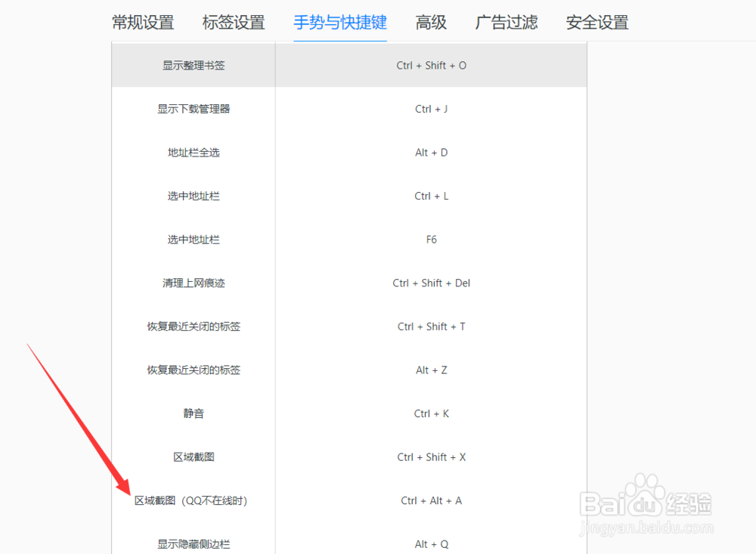Viewport: 756px width, 554px height.
Task: Edit the Ctrl + J shortcut binding
Action: pyautogui.click(x=431, y=108)
